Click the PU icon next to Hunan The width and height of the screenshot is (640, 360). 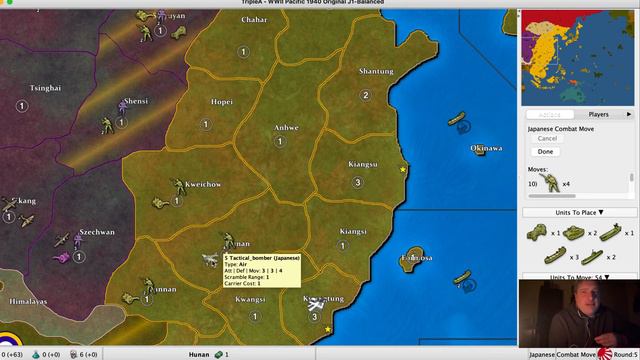coord(219,354)
